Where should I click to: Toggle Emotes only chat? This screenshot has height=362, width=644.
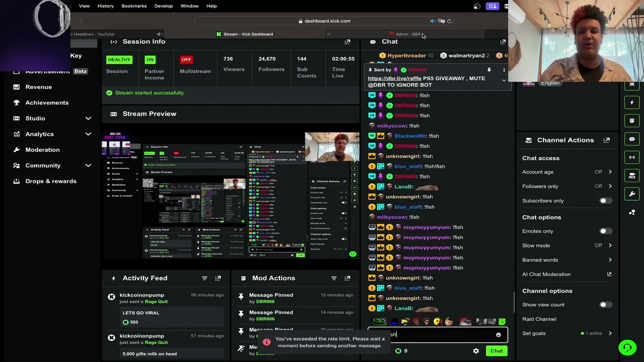click(x=605, y=231)
